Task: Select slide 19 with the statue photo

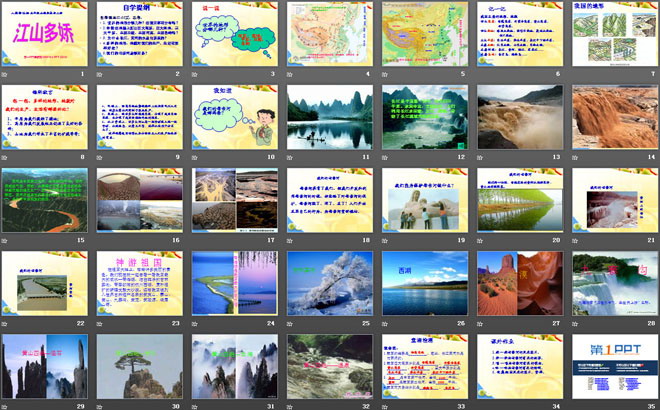Action: [x=425, y=200]
